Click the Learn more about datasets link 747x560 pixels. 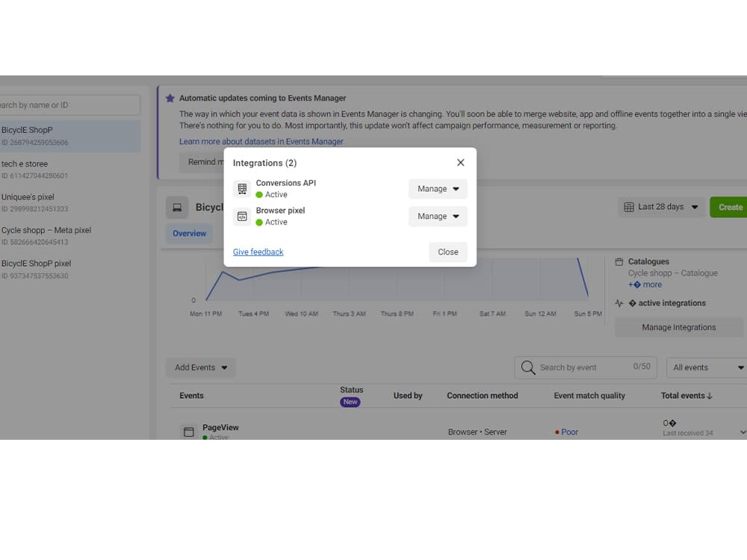coord(261,141)
